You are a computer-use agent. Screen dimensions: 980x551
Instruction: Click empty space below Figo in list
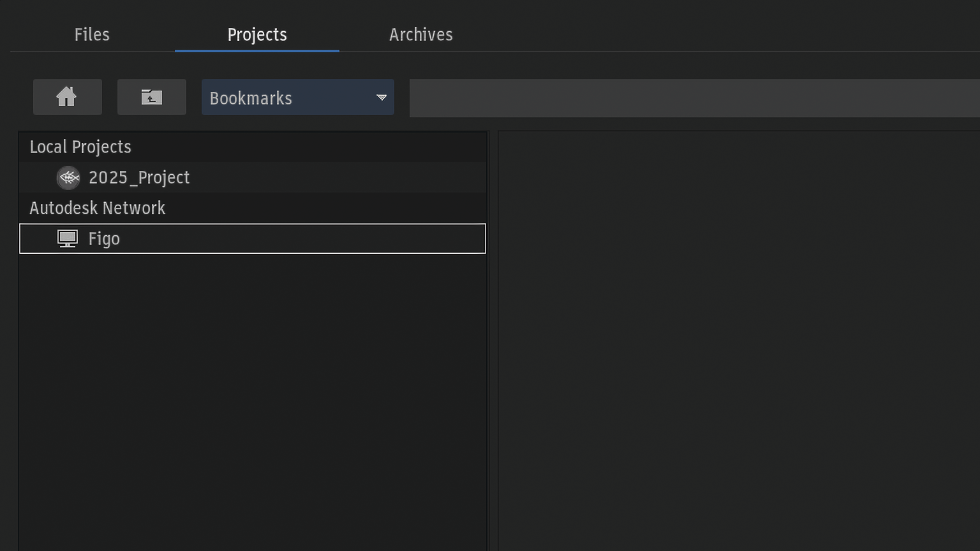[253, 395]
